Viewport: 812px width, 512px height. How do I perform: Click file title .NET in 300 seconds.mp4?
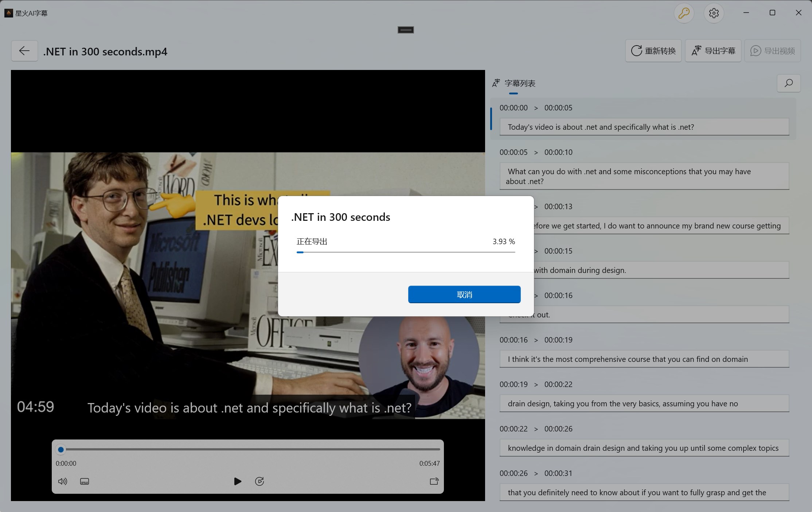pyautogui.click(x=105, y=51)
